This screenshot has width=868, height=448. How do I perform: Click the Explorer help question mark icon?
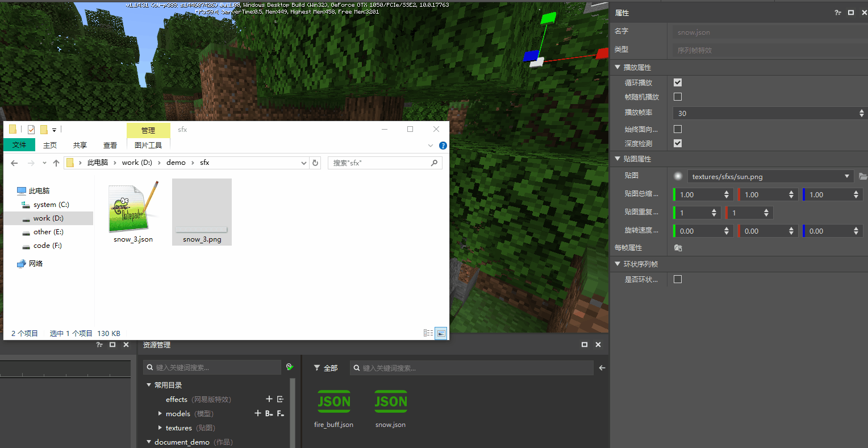coord(443,146)
